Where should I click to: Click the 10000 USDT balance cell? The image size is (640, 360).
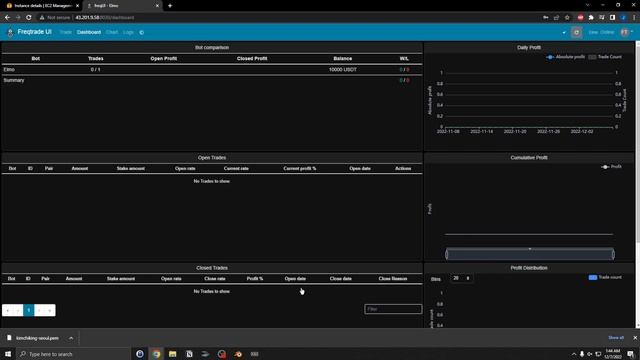pos(342,69)
